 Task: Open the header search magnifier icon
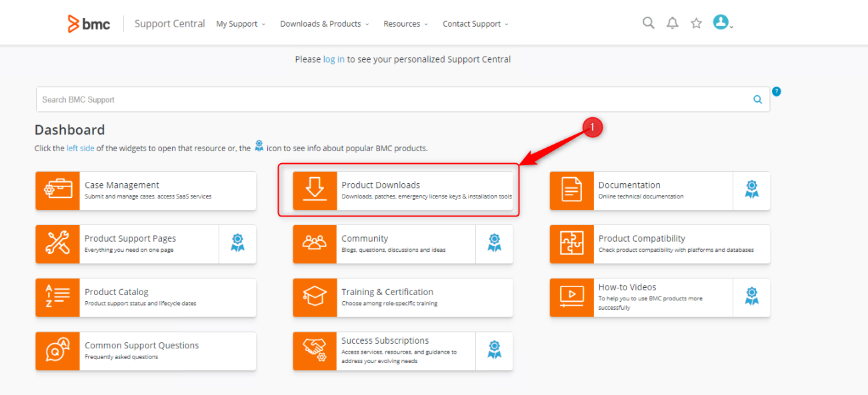(648, 23)
